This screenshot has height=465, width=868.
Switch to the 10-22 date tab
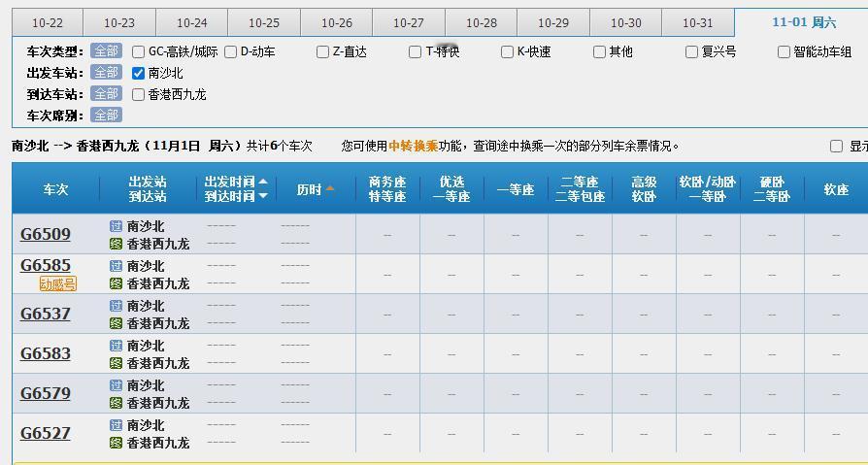tap(48, 23)
